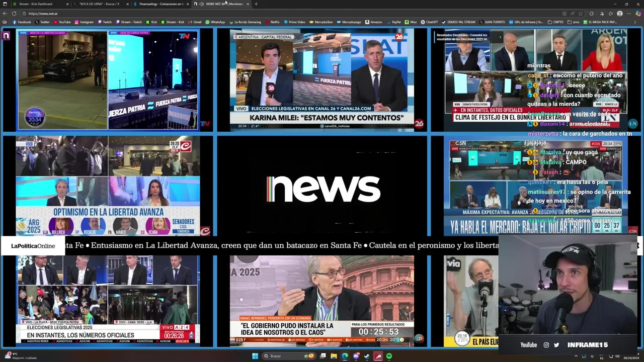This screenshot has width=644, height=362.
Task: Close the FinanzasArgy tab
Action: pos(188,4)
